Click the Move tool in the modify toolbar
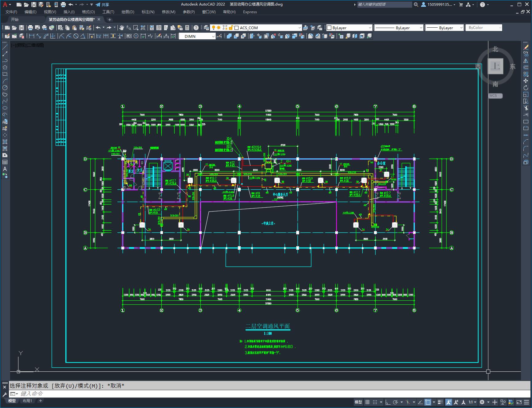Screen dimensions: 532x408 click(x=526, y=81)
